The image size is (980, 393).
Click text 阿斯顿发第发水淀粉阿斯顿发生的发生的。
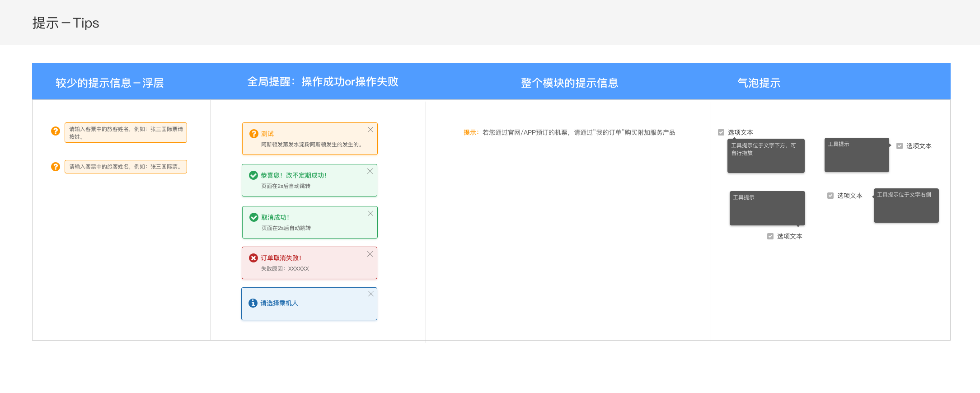pos(313,145)
